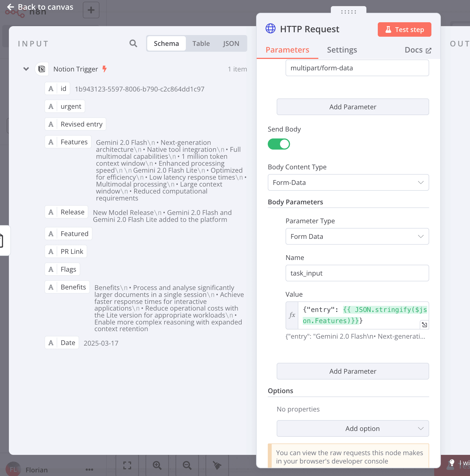The height and width of the screenshot is (476, 470).
Task: Open the Settings tab
Action: pyautogui.click(x=342, y=50)
